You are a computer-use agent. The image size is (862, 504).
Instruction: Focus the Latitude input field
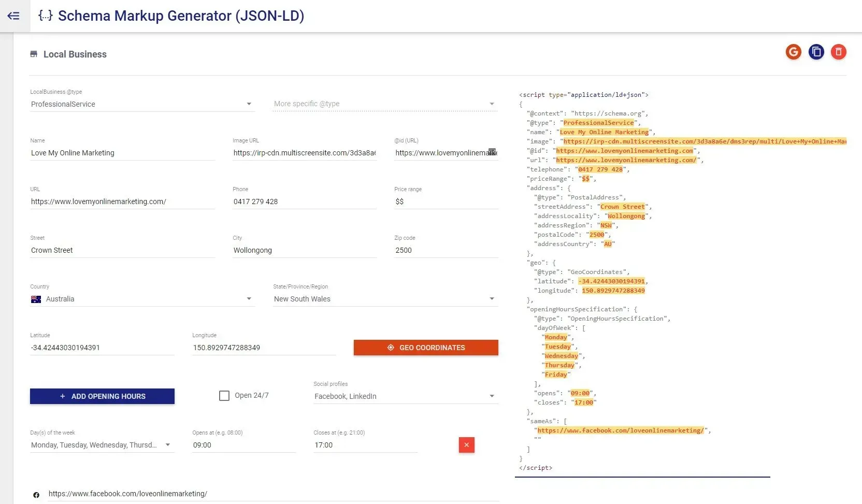point(102,348)
